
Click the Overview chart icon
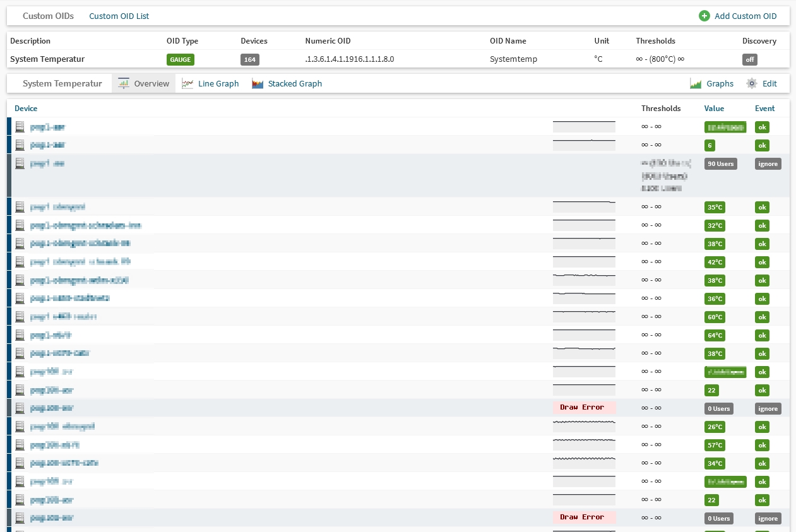[124, 83]
